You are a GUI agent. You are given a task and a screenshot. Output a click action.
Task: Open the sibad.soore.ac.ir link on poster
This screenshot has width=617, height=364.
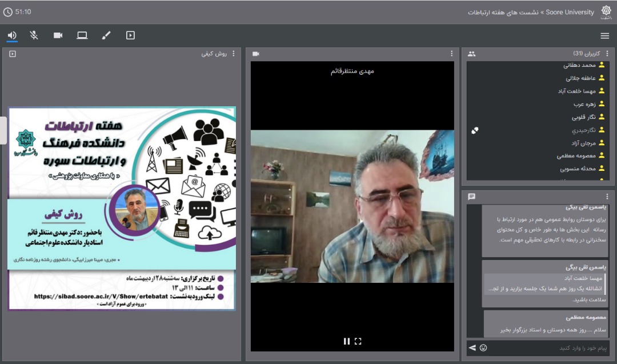coord(101,297)
